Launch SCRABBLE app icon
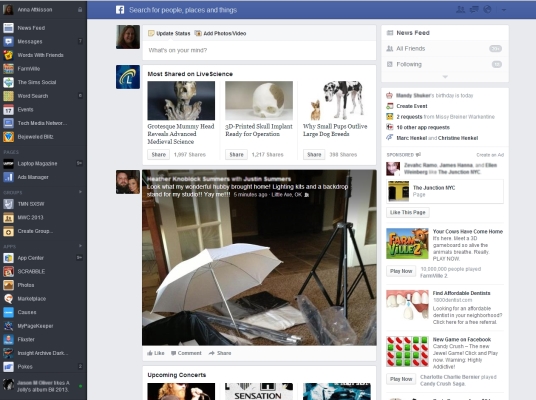Screen dimensions: 536x400 coord(8,271)
